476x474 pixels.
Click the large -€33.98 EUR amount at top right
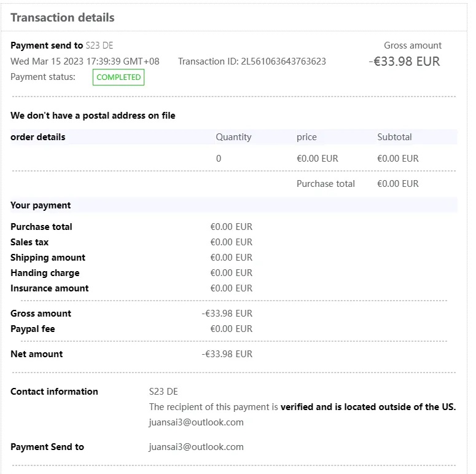[404, 61]
